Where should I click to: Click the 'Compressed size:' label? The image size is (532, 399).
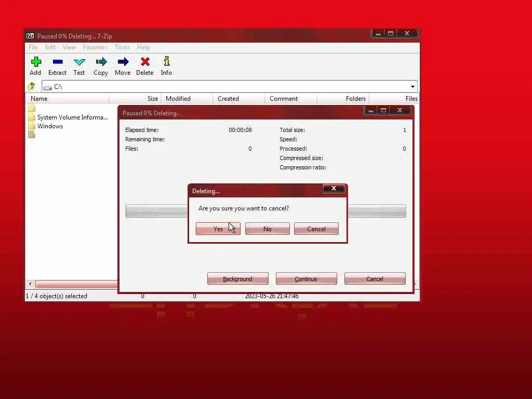click(301, 158)
